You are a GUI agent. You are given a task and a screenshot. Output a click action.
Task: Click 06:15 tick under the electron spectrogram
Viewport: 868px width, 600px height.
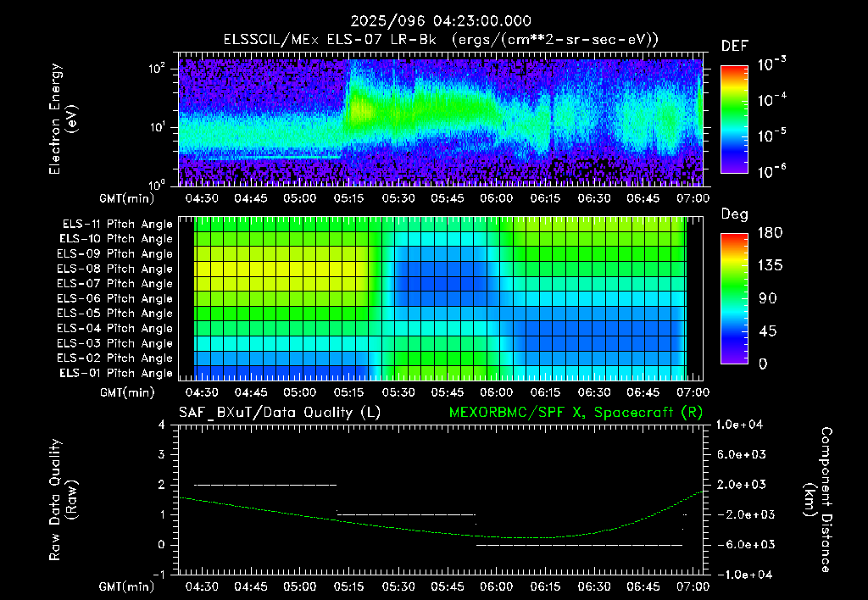point(545,198)
